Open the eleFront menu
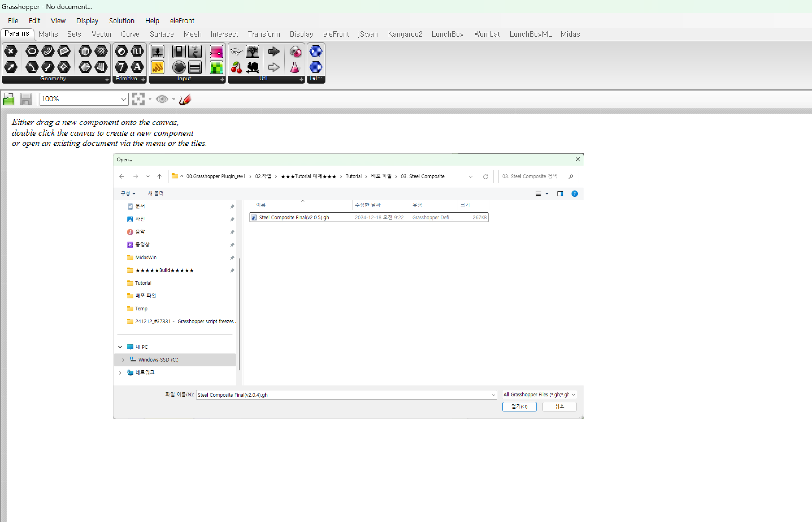 (182, 21)
